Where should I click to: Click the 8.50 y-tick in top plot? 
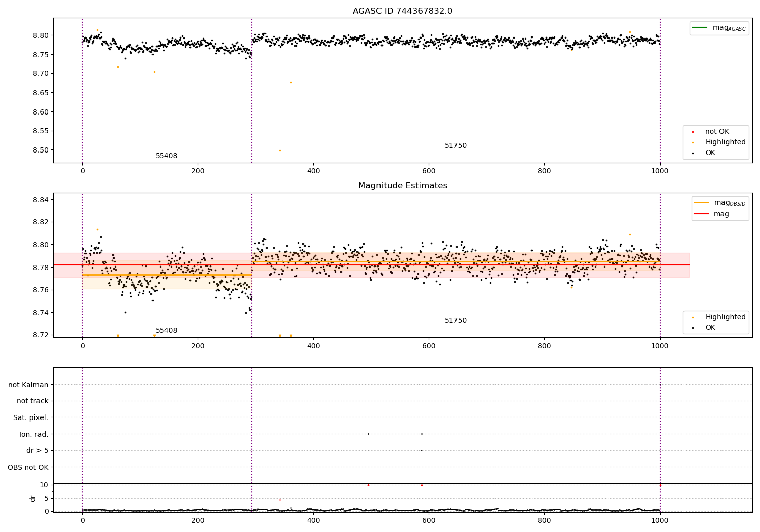[x=41, y=150]
